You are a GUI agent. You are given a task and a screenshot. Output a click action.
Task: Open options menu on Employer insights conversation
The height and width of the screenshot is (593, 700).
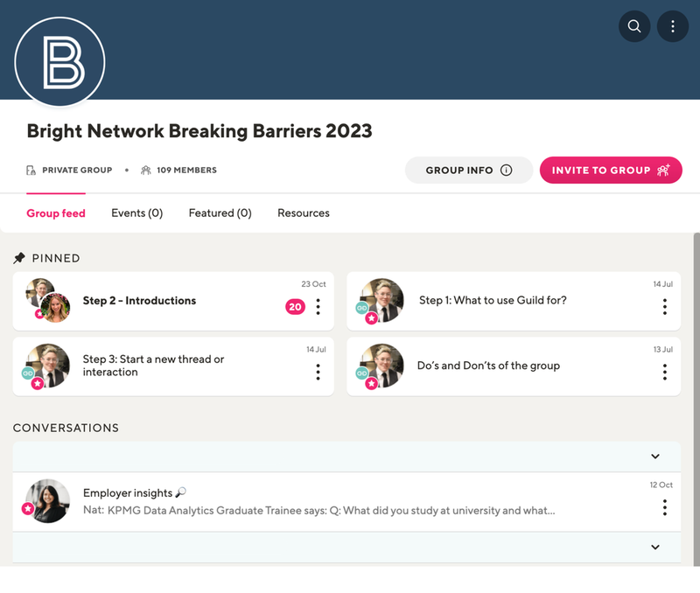(x=664, y=507)
